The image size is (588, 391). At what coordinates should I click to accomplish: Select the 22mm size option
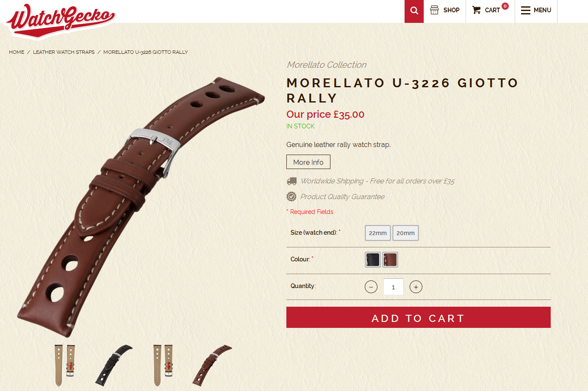click(378, 233)
